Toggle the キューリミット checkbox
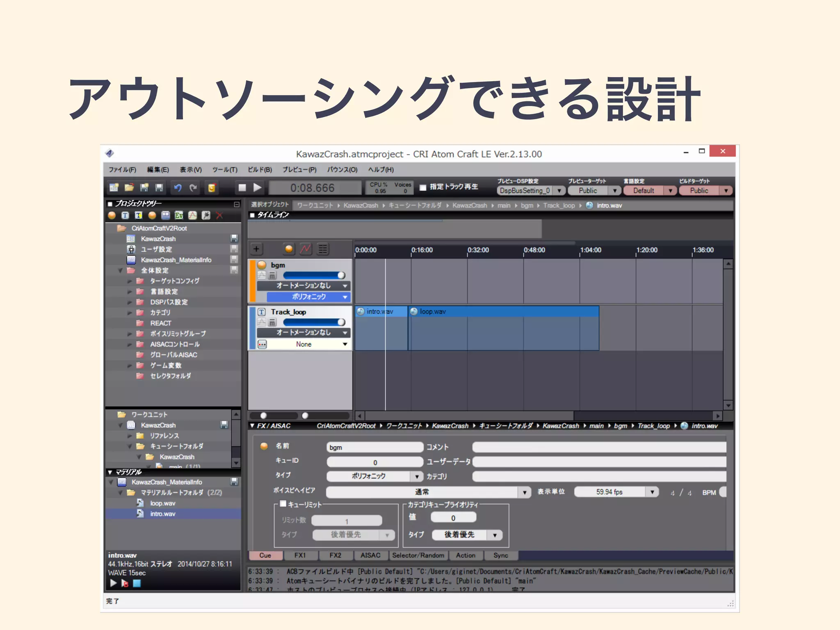 pyautogui.click(x=283, y=504)
